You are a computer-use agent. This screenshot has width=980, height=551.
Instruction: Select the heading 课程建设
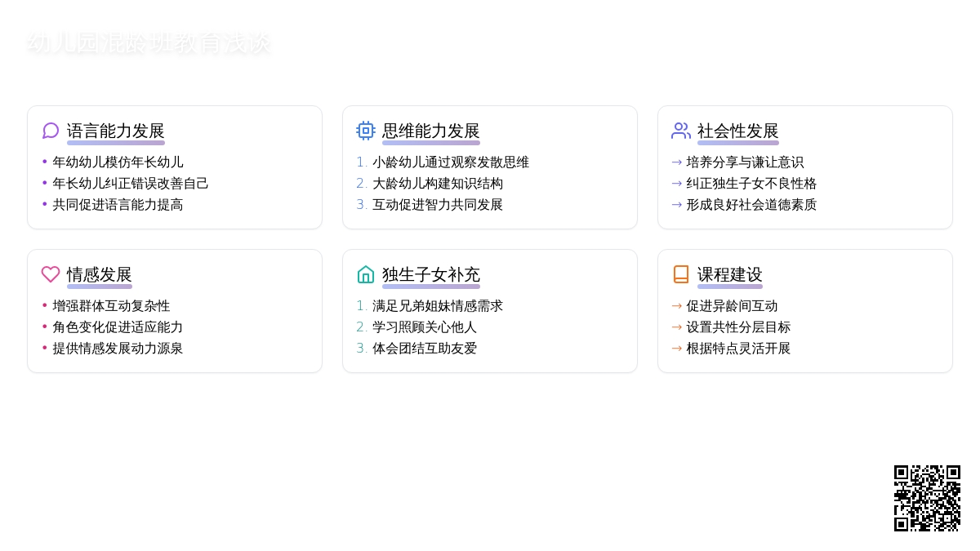point(730,274)
